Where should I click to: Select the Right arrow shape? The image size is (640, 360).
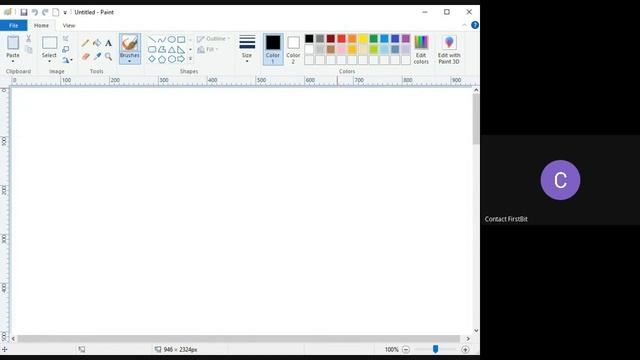tap(181, 59)
